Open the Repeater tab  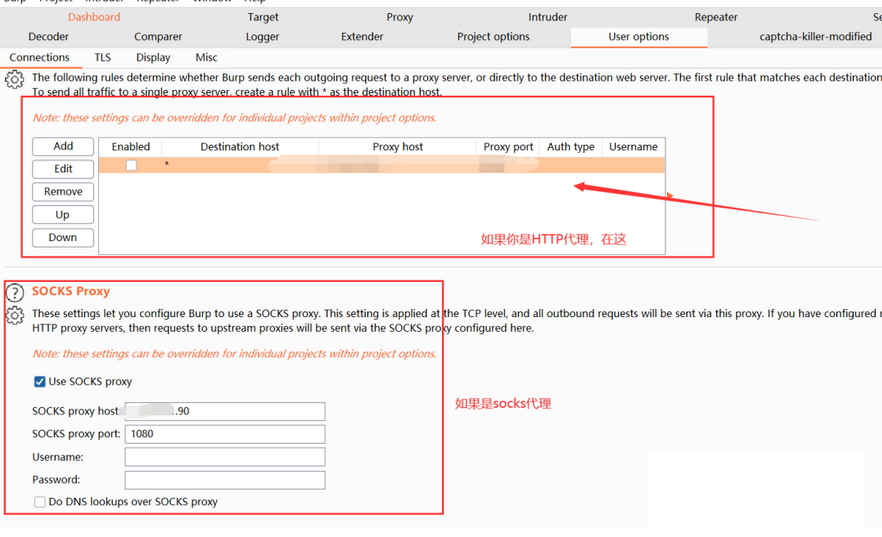[x=716, y=17]
